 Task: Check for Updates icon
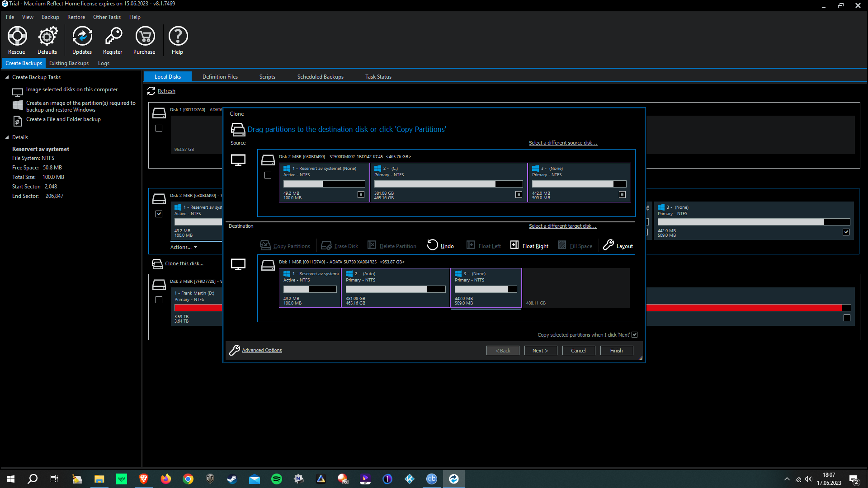pos(82,36)
